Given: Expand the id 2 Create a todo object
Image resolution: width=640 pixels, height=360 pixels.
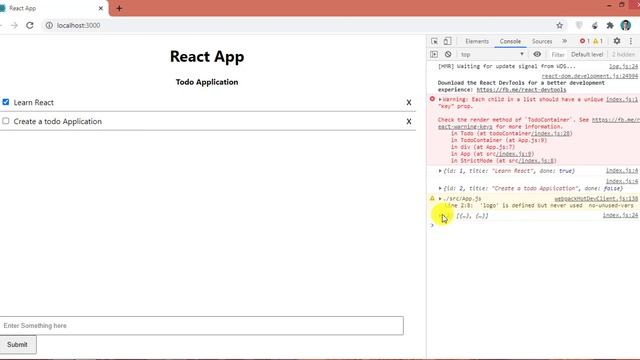Looking at the screenshot, I should point(440,188).
